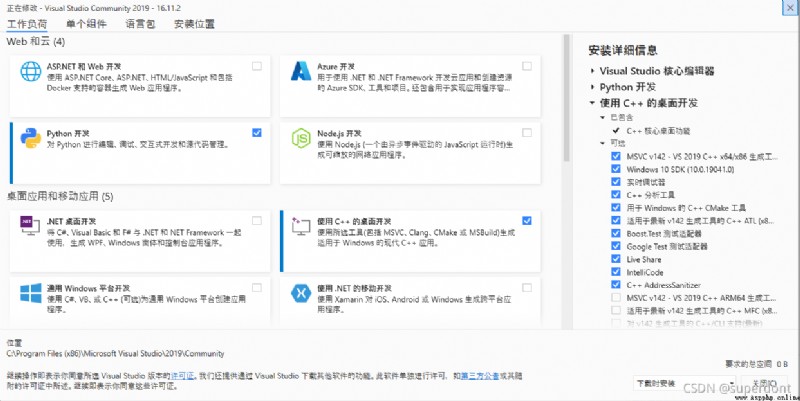800x401 pixels.
Task: Collapse the 已包含 section
Action: tap(603, 117)
